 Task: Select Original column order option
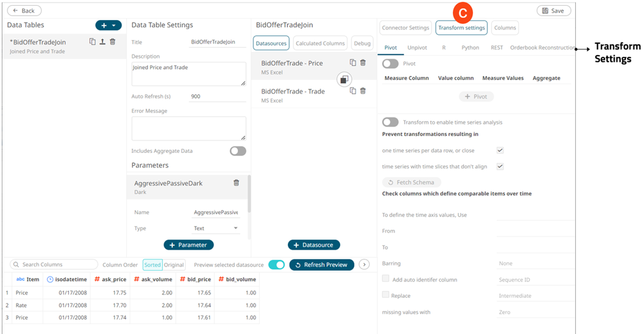pyautogui.click(x=174, y=265)
